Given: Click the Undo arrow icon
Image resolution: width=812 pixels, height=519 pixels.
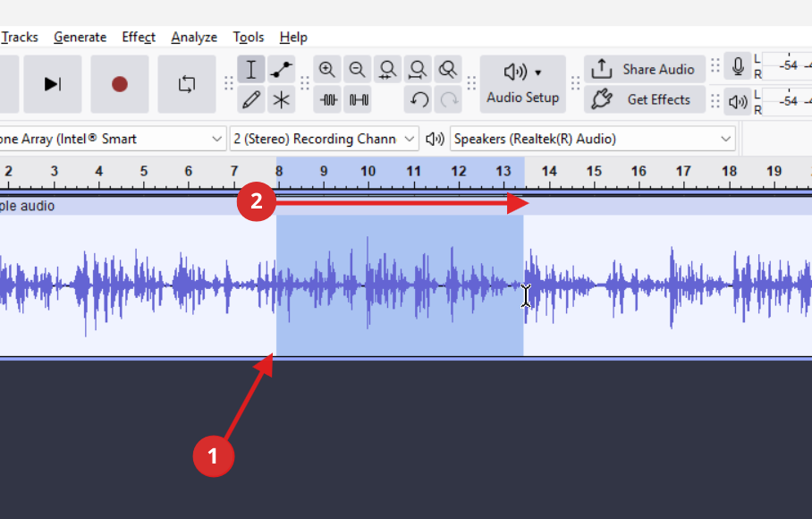Looking at the screenshot, I should 419,99.
